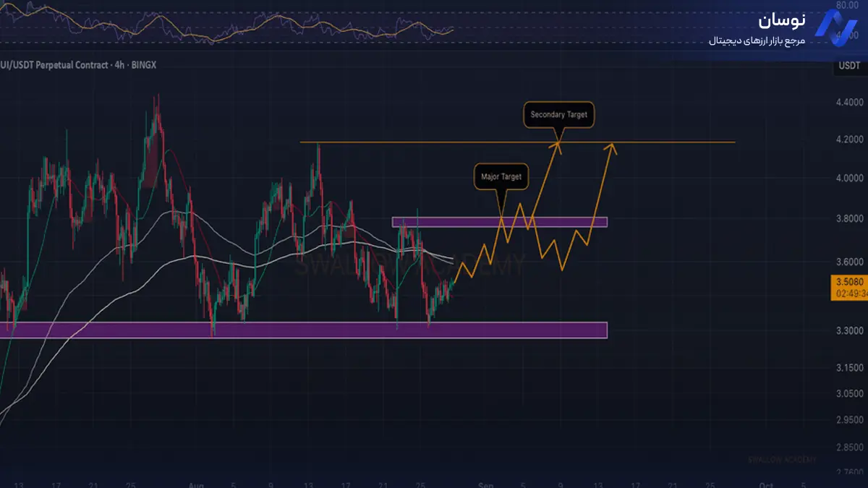Click the USDT currency label on price axis
The width and height of the screenshot is (868, 488).
848,66
